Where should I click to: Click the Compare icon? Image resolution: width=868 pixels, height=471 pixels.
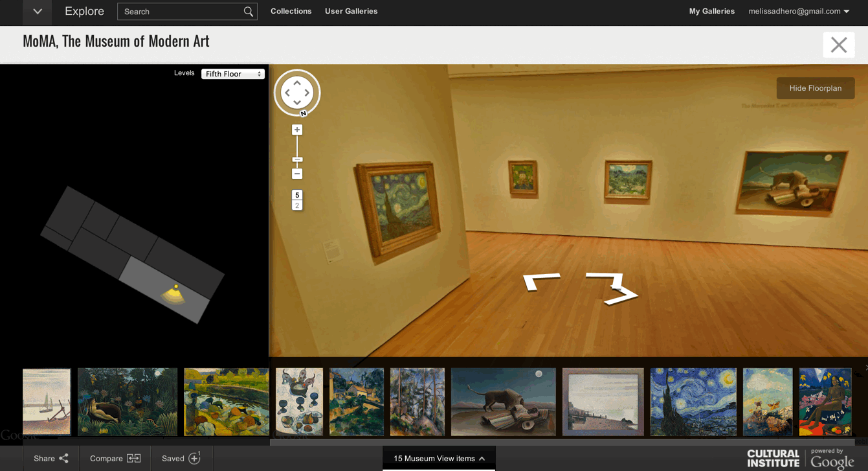(x=133, y=457)
